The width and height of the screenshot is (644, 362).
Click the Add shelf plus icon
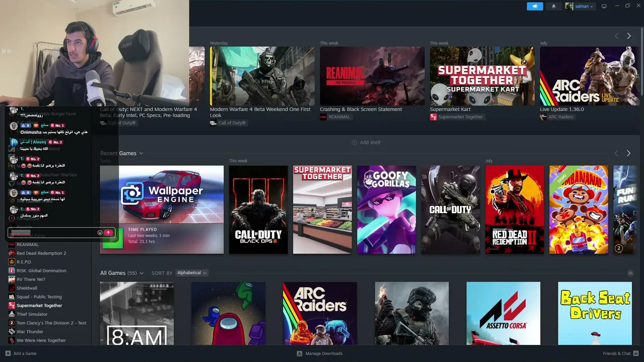(x=354, y=142)
